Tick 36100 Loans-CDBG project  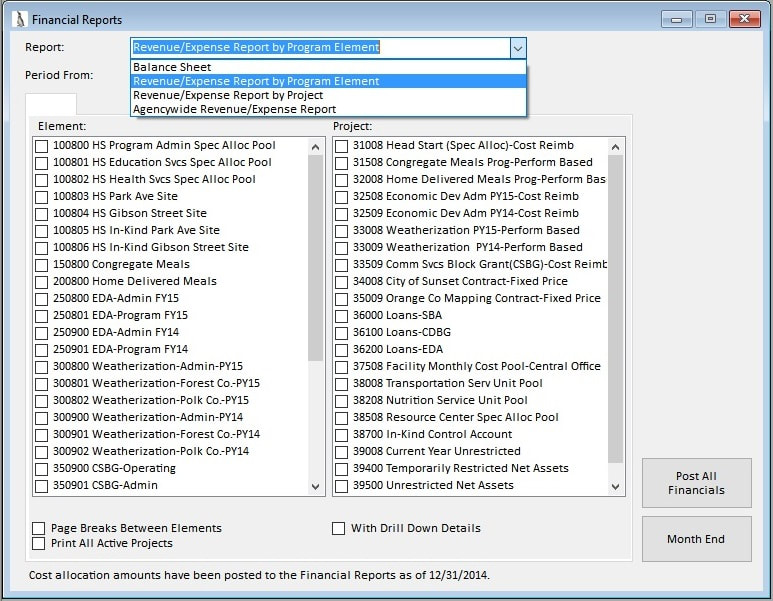point(341,333)
